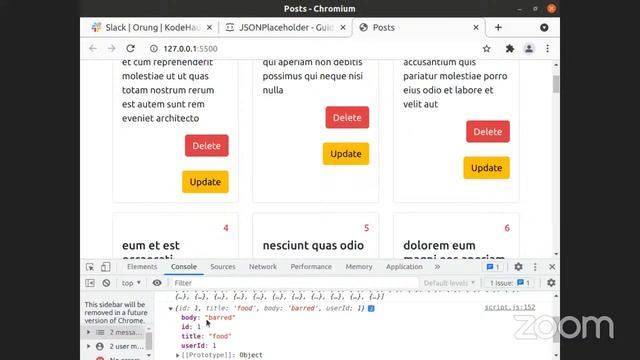Close the JSONPlaceholder tab

[x=343, y=27]
